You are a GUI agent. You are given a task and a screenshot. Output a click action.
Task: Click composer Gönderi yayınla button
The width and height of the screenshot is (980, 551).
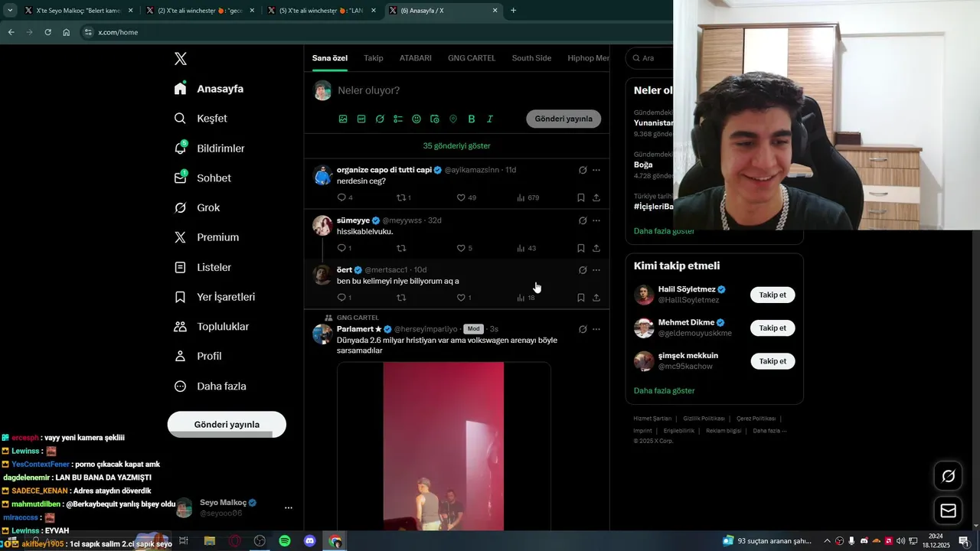click(x=563, y=119)
